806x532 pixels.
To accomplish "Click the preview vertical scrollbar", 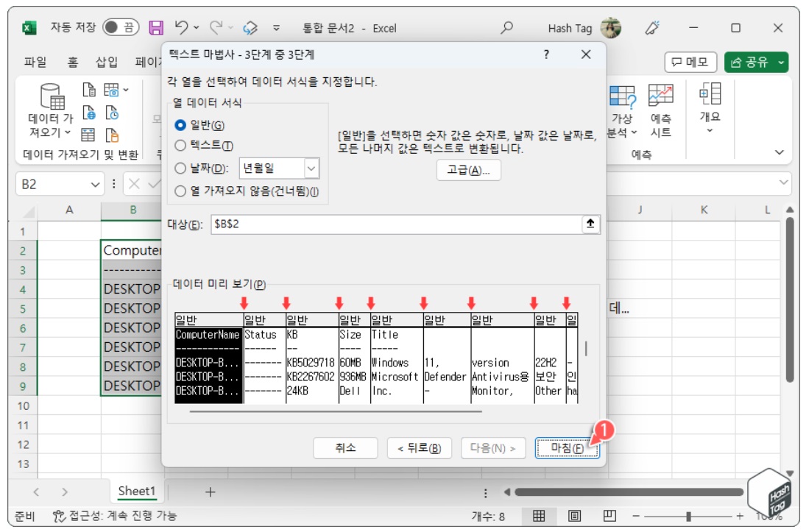I will point(587,349).
